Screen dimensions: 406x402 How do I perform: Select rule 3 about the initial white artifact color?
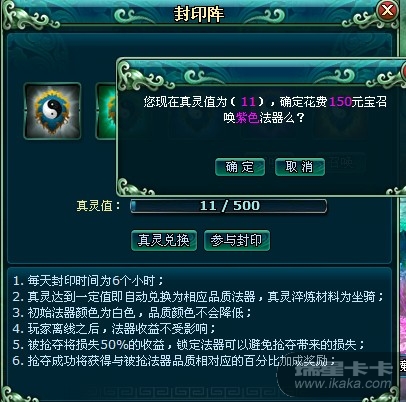[x=132, y=313]
